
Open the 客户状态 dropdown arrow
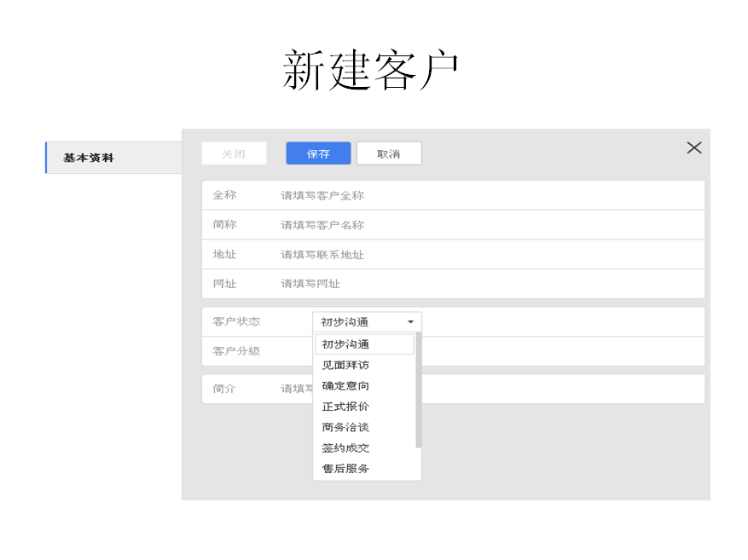click(412, 321)
